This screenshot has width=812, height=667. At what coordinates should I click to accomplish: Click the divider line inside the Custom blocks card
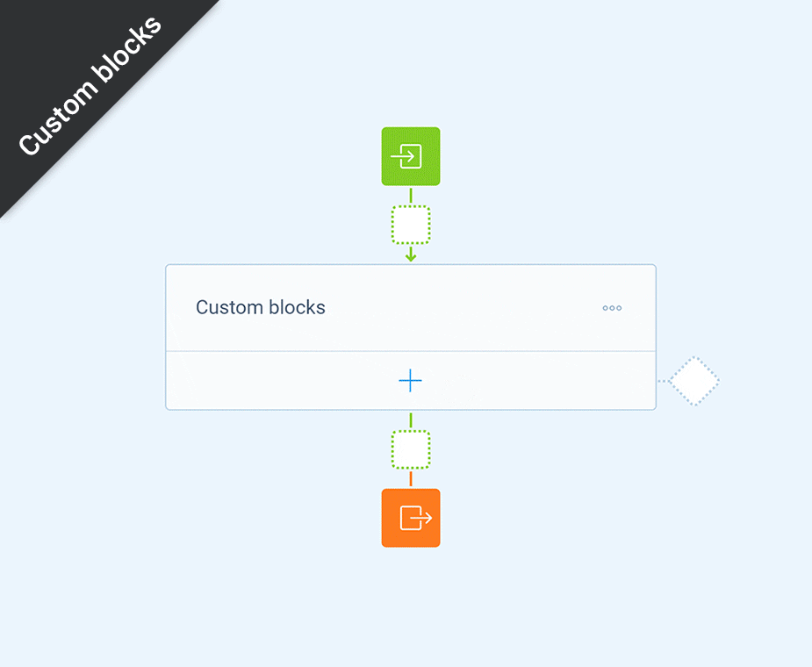coord(411,351)
